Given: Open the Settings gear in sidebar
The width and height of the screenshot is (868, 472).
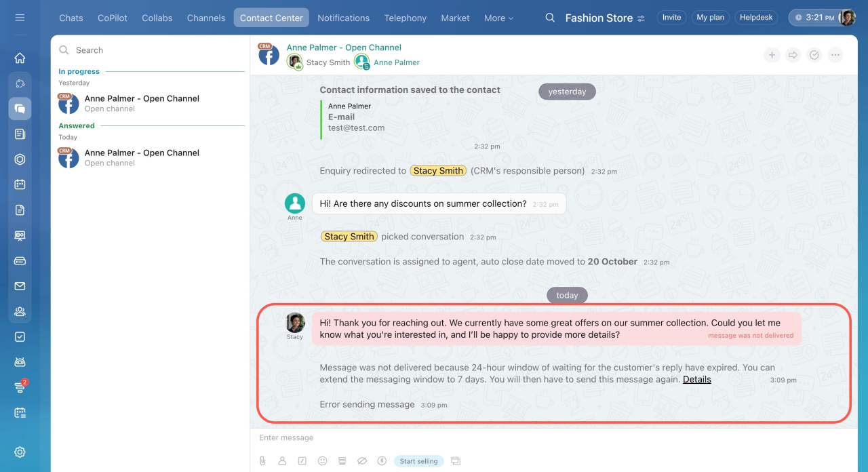Looking at the screenshot, I should click(x=20, y=452).
